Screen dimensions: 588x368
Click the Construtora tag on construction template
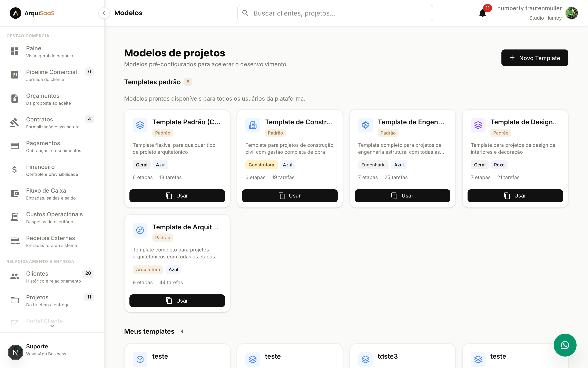[261, 165]
